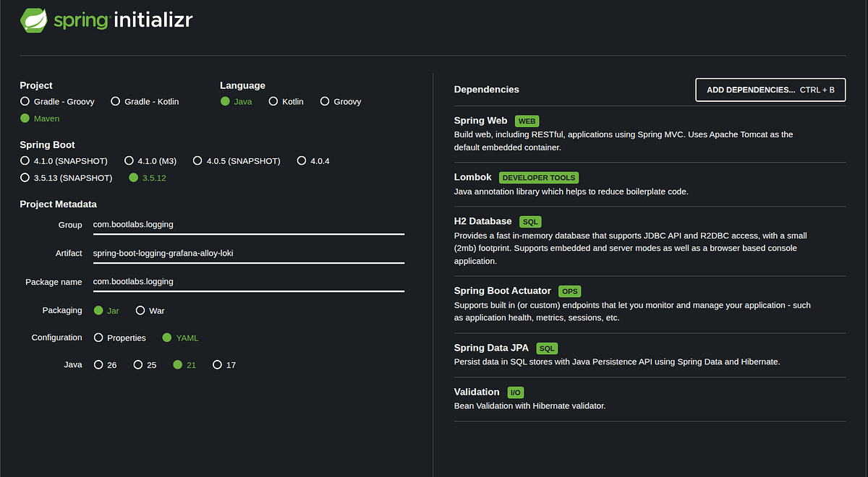Select Gradle - Kotlin project type
The image size is (868, 477).
click(145, 102)
